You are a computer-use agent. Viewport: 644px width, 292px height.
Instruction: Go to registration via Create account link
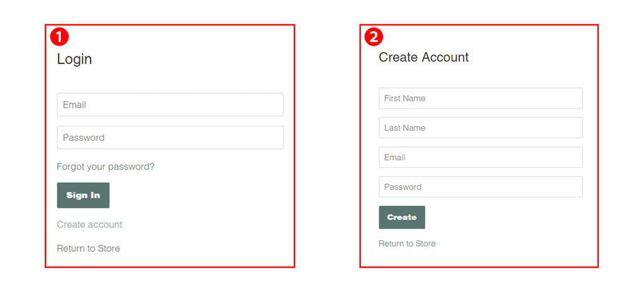[x=89, y=224]
